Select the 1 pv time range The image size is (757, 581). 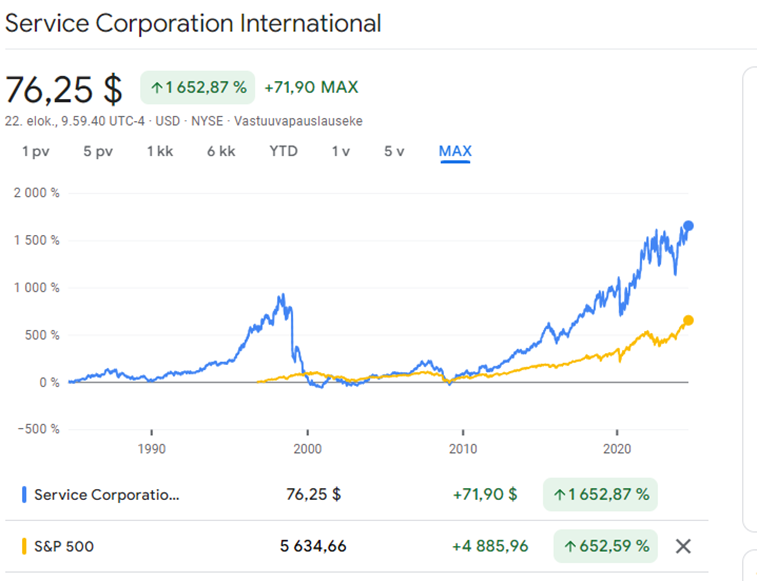(x=36, y=151)
